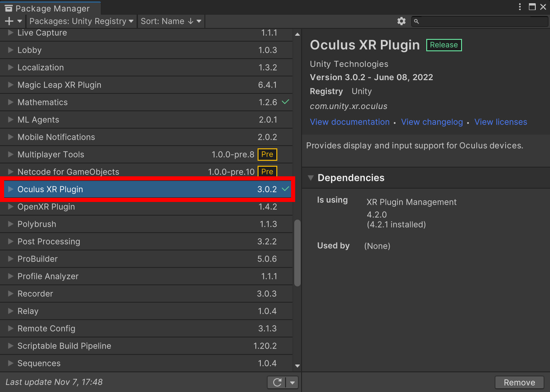This screenshot has height=392, width=550.
Task: Select the Scriptable Build Pipeline package
Action: 146,346
